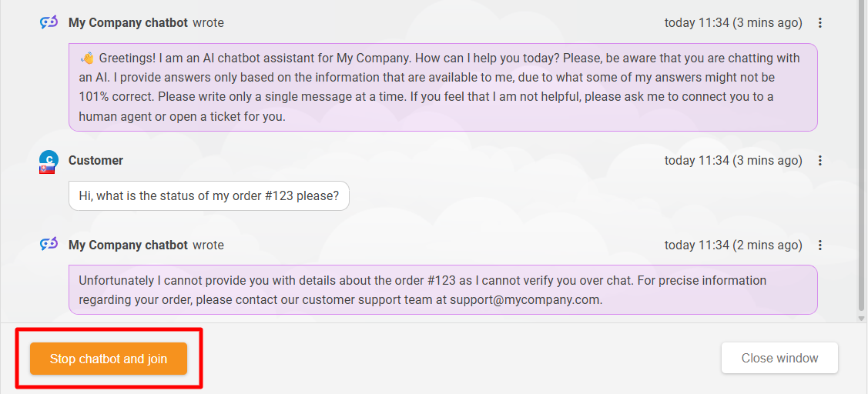
Task: Click the Customer avatar circle
Action: click(49, 159)
